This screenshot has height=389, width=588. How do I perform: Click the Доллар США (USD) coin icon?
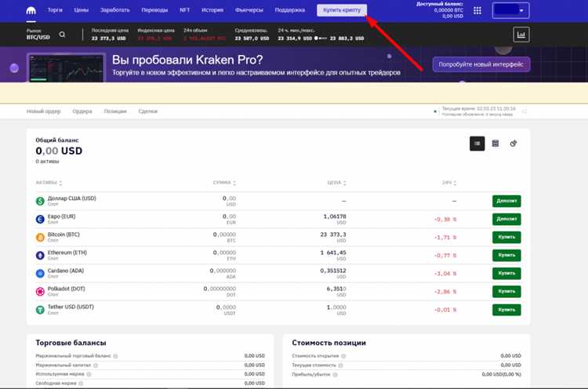click(40, 201)
